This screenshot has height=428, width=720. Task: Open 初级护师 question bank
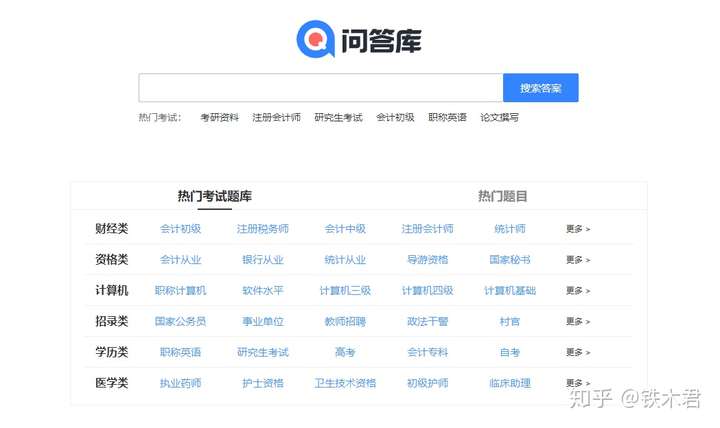[428, 383]
